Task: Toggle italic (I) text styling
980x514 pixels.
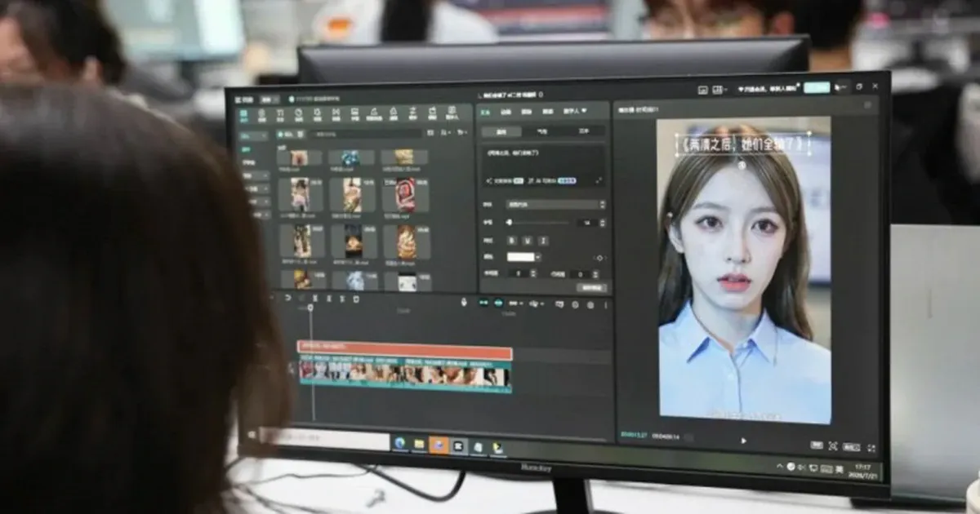Action: point(543,241)
